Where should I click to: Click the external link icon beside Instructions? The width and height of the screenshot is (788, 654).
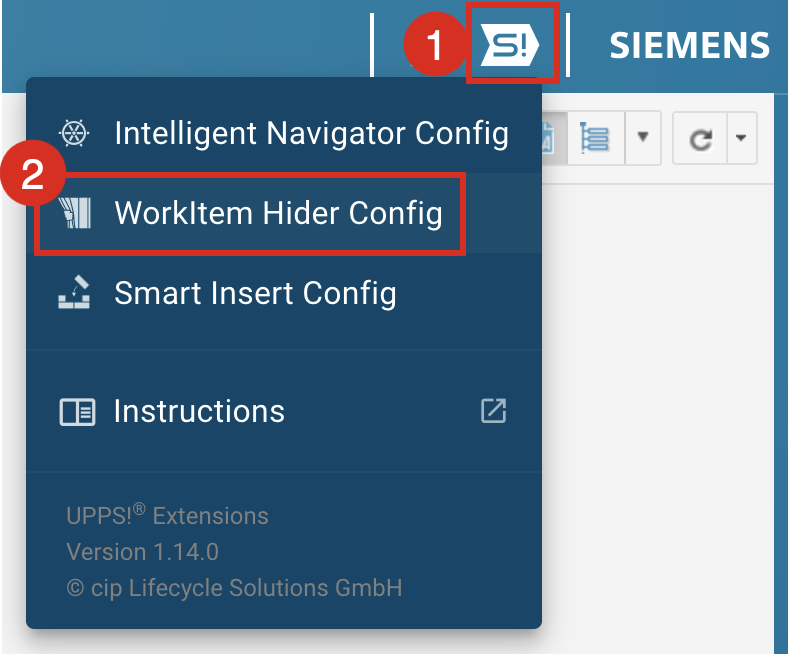493,410
